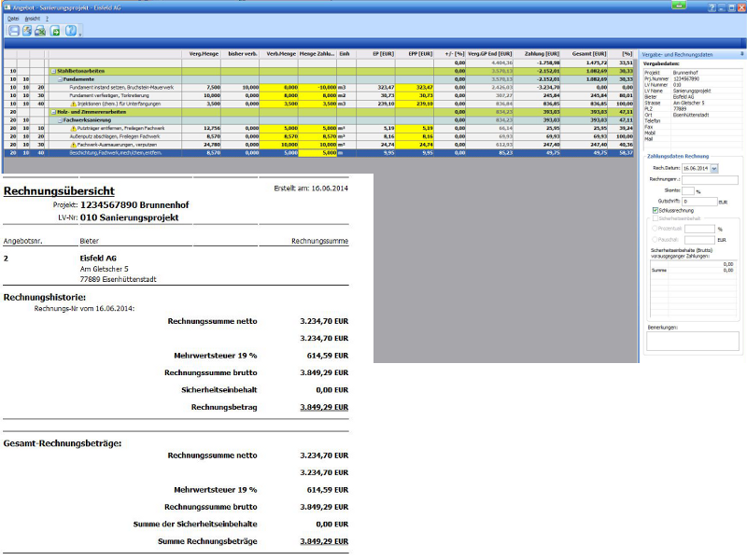Select the highlighted 'Beschichtung, Fachwerk' row
This screenshot has height=560, width=747.
click(318, 153)
